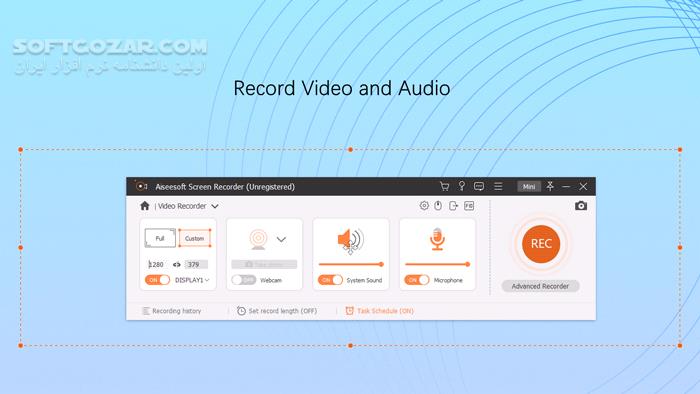Expand the Video Recorder mode dropdown
The height and width of the screenshot is (394, 700).
click(215, 206)
